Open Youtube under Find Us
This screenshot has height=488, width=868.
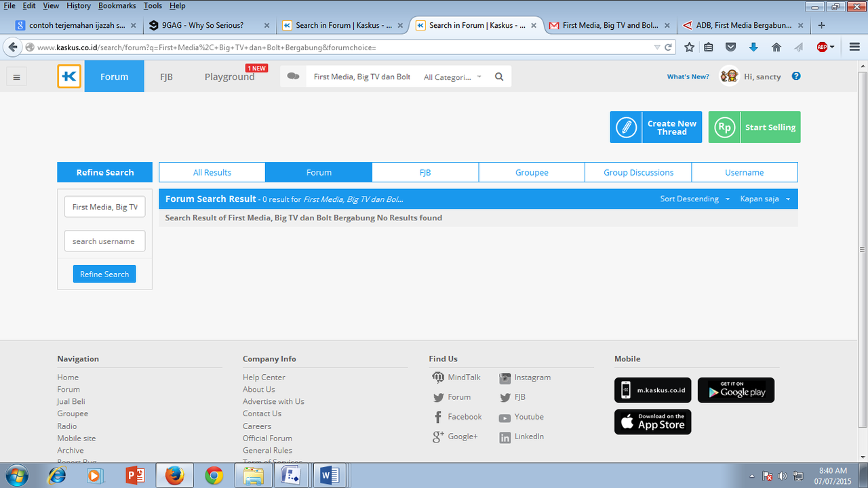coord(521,417)
